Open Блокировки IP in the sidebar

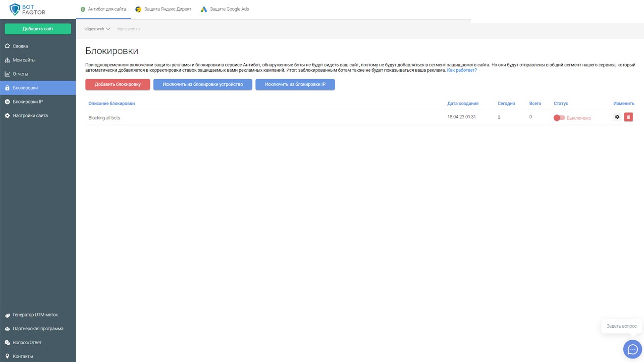pos(28,102)
